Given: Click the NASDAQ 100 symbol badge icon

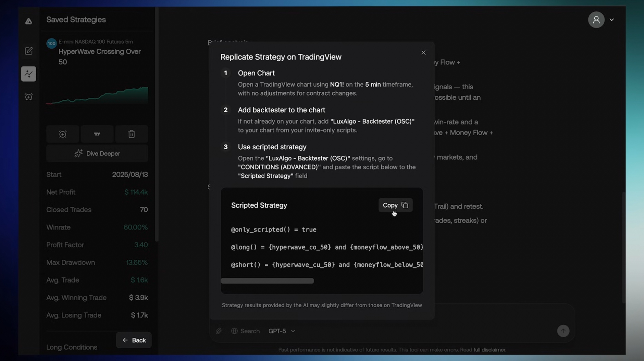Looking at the screenshot, I should [x=52, y=43].
